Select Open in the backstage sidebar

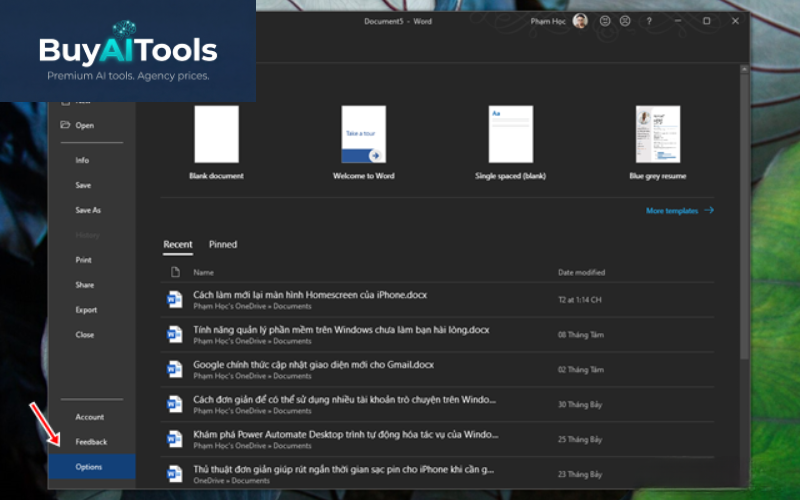[85, 125]
